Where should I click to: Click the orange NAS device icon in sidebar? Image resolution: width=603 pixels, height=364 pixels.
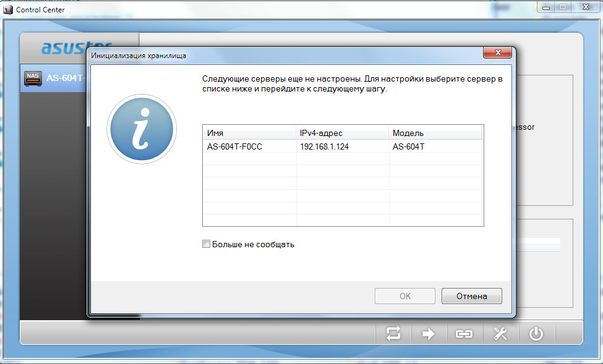tap(32, 78)
